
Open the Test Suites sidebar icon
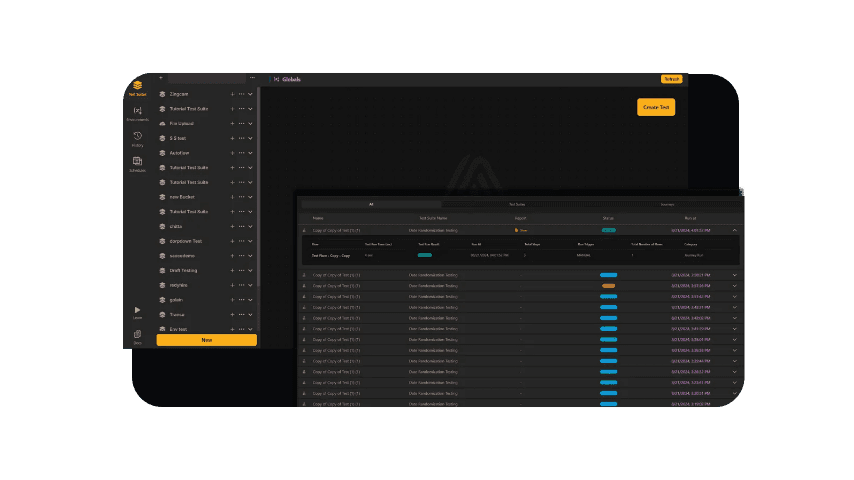click(x=137, y=87)
